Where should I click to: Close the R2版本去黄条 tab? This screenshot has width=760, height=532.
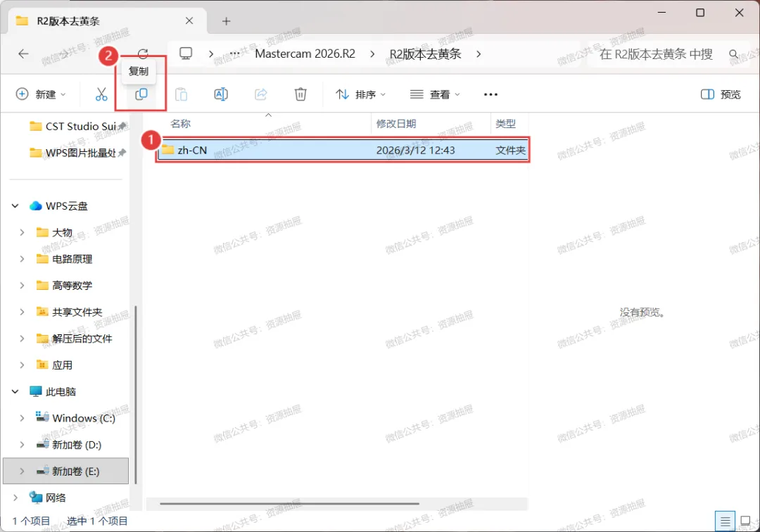coord(189,21)
